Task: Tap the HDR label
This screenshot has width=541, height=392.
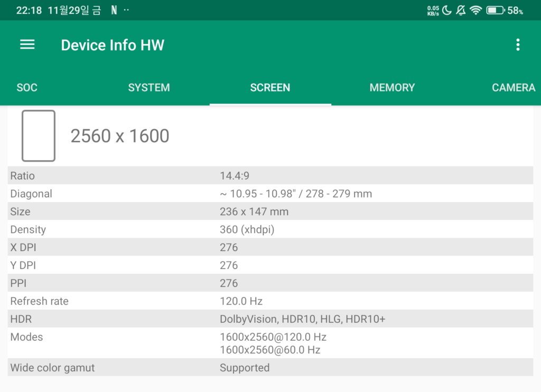Action: (21, 319)
